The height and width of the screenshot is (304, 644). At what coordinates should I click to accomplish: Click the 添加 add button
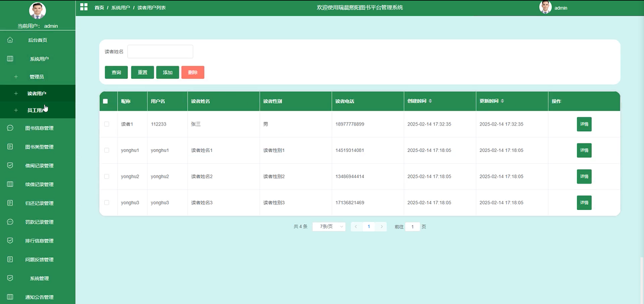168,72
